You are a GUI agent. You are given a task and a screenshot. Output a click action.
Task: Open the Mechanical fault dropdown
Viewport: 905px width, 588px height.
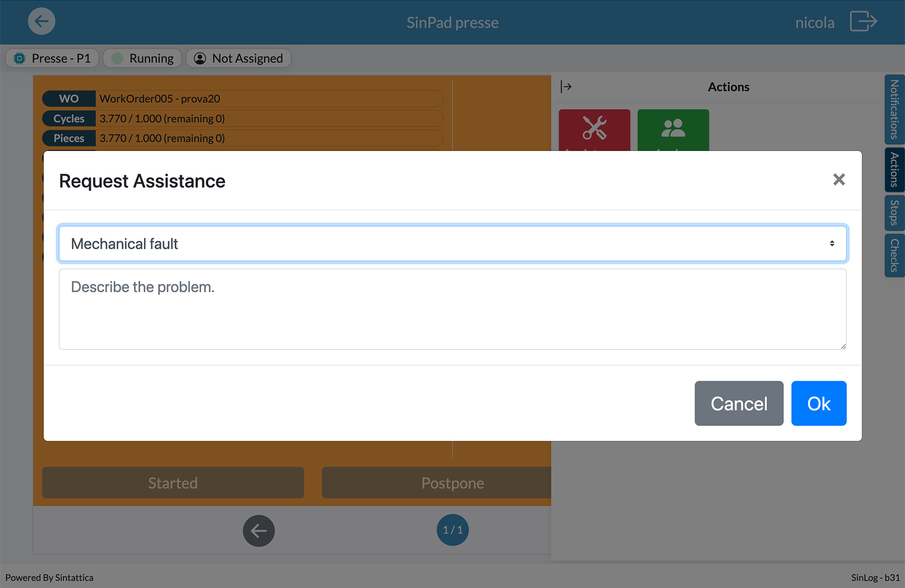coord(452,244)
